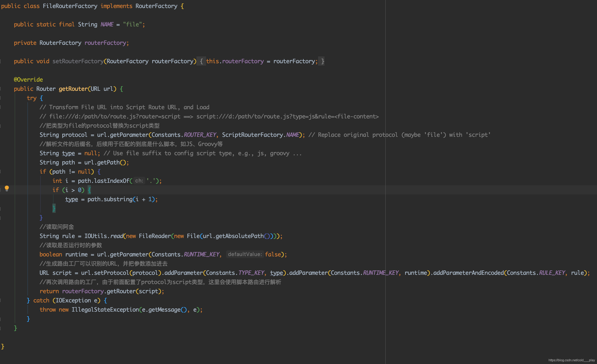The width and height of the screenshot is (597, 364).
Task: Click the highlighted closing brace below type assignment
Action: click(54, 208)
